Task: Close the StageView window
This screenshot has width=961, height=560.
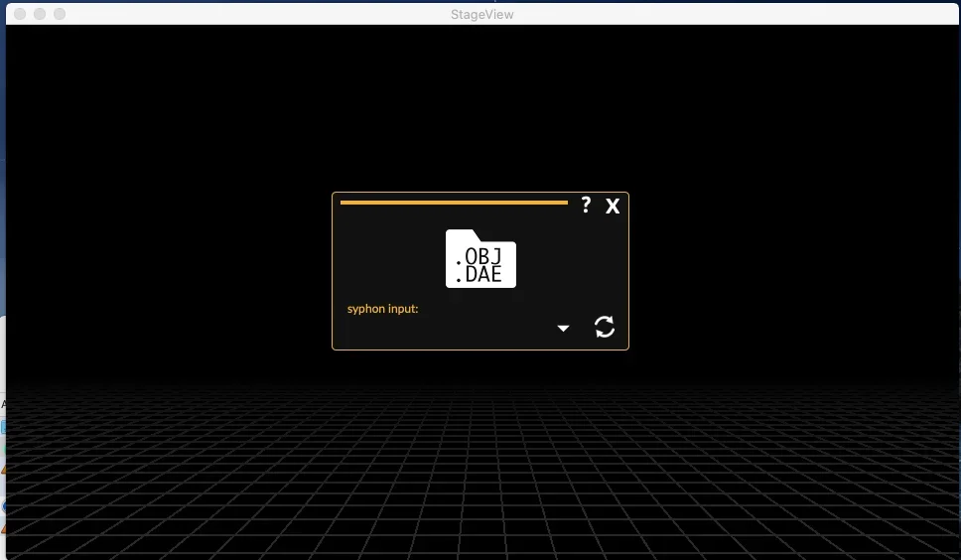Action: click(x=20, y=14)
